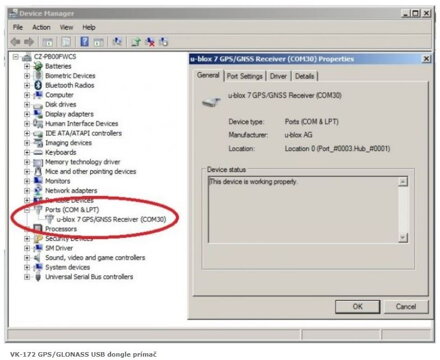Select u-blox 7 GPS/GNSS Receiver (COM30) tree item
Image resolution: width=440 pixels, height=360 pixels.
111,220
